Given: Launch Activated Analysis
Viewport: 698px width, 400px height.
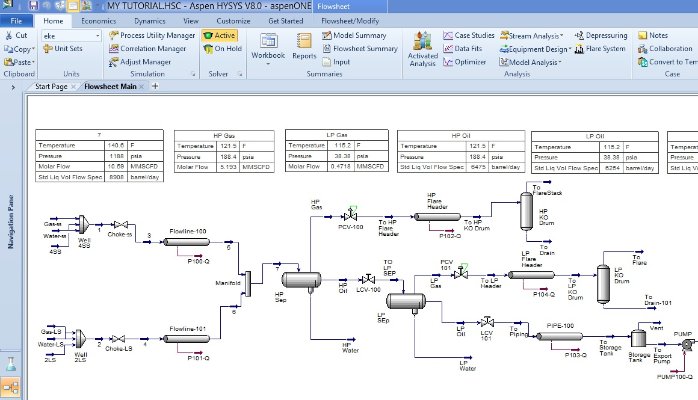Looking at the screenshot, I should tap(422, 49).
